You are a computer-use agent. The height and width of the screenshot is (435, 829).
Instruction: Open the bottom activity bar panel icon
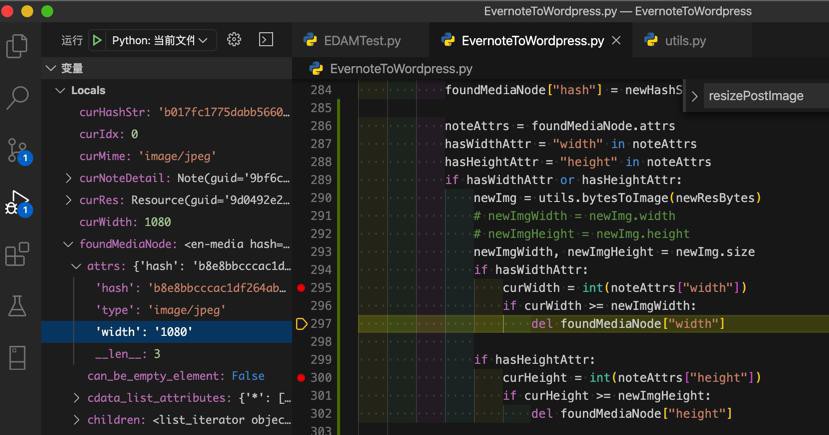coord(17,358)
